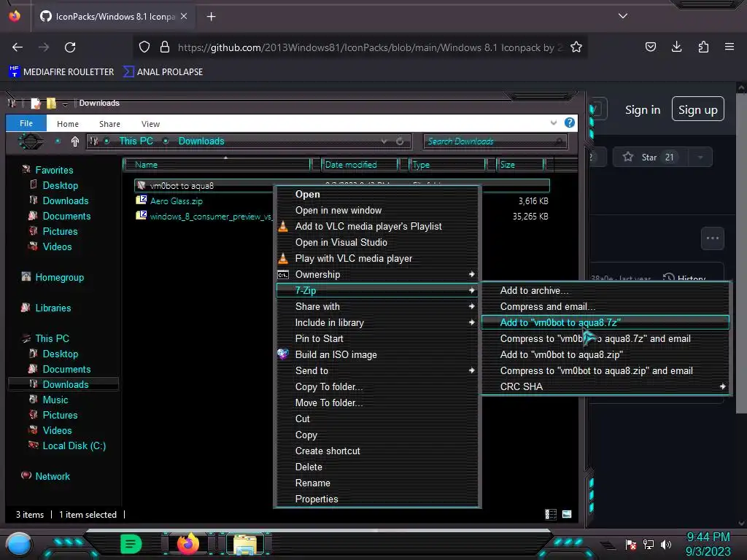Screen dimensions: 747x560
Task: Reload the GitHub page
Action: (x=70, y=47)
